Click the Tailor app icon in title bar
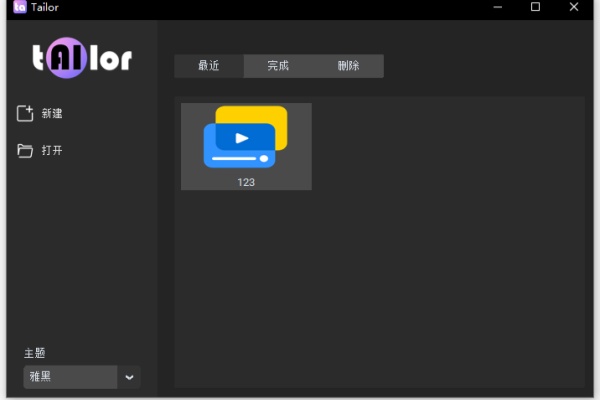The image size is (600, 400). (x=19, y=8)
